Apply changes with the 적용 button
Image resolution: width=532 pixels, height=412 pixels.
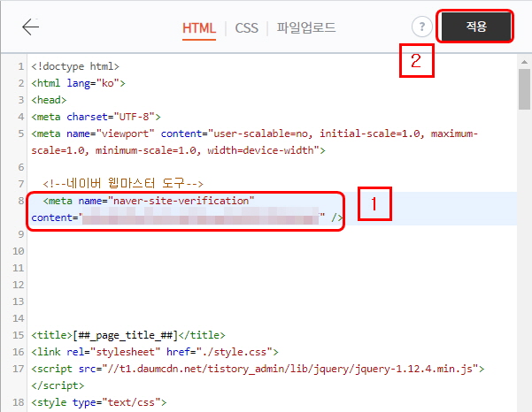point(476,27)
